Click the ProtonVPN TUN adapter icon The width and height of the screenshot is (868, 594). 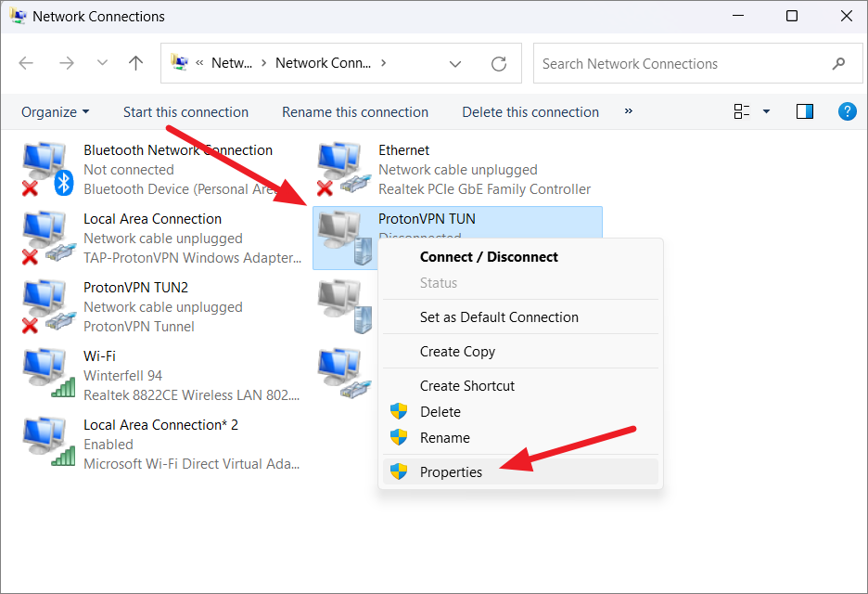point(344,238)
